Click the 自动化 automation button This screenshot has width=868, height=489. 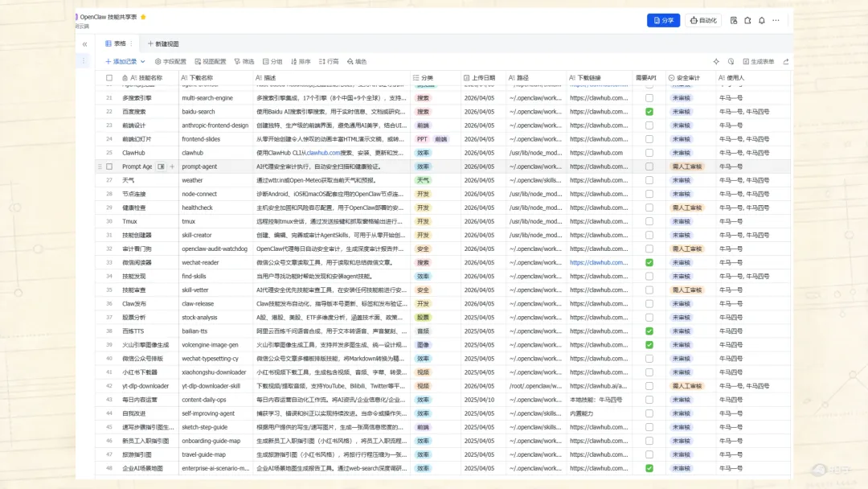coord(703,20)
